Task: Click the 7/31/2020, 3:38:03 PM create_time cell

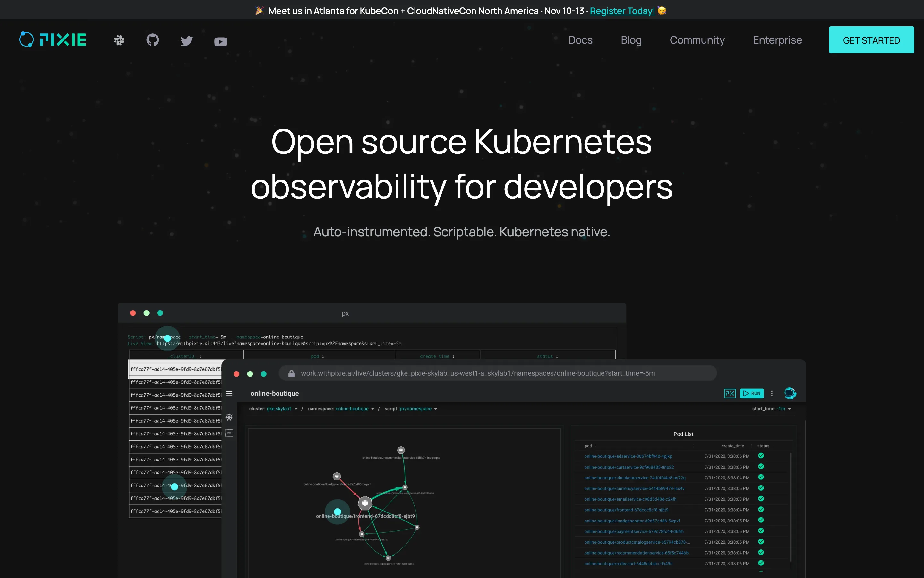Action: [x=727, y=499]
